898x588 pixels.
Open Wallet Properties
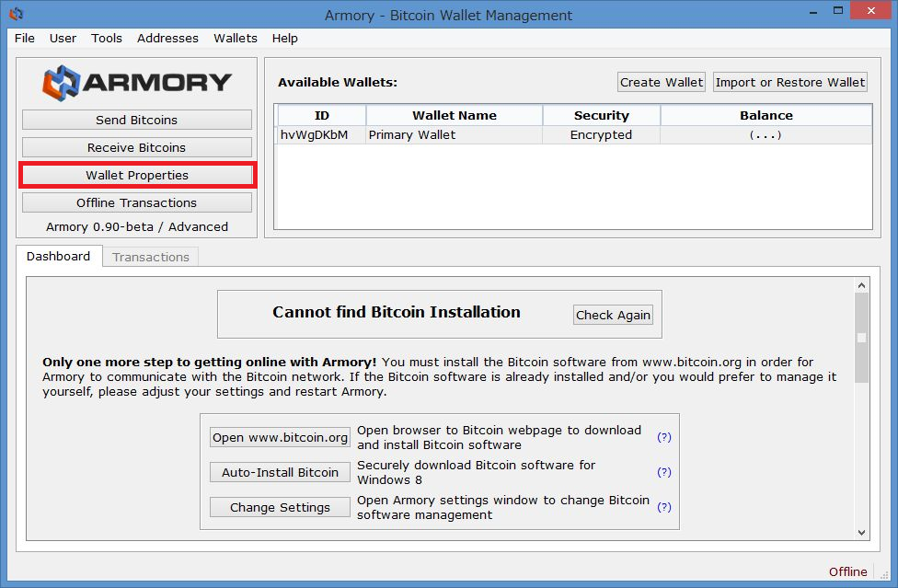coord(137,175)
